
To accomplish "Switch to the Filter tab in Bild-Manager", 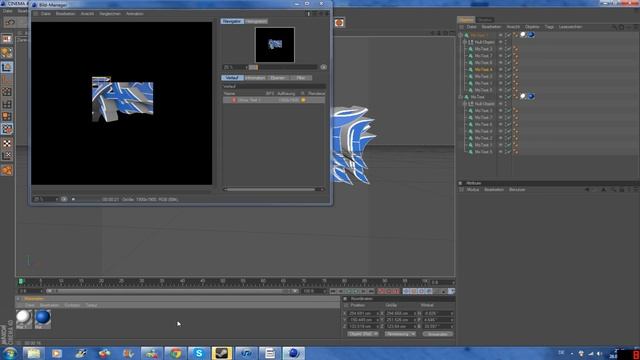I will 301,78.
